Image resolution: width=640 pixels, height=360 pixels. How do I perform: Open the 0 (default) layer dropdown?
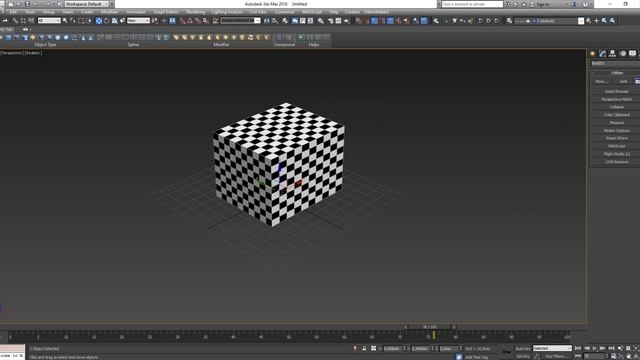pos(549,21)
